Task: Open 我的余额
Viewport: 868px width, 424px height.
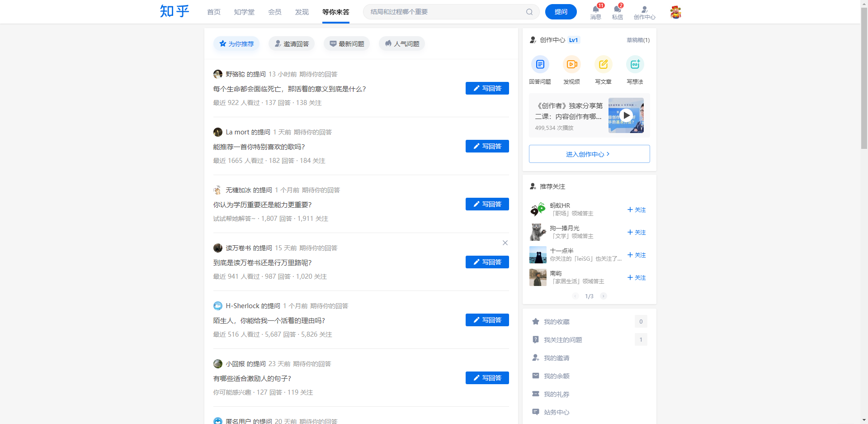Action: click(x=589, y=376)
